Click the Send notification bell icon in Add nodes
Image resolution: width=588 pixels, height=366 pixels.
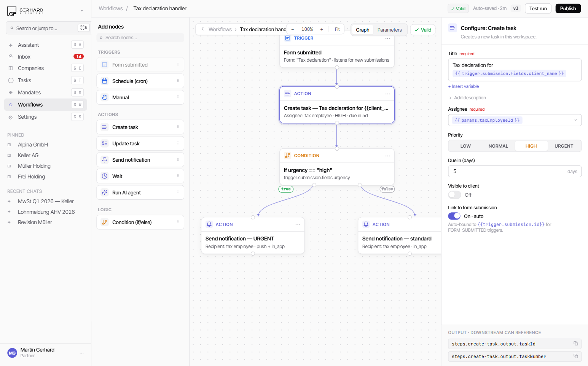(x=105, y=160)
